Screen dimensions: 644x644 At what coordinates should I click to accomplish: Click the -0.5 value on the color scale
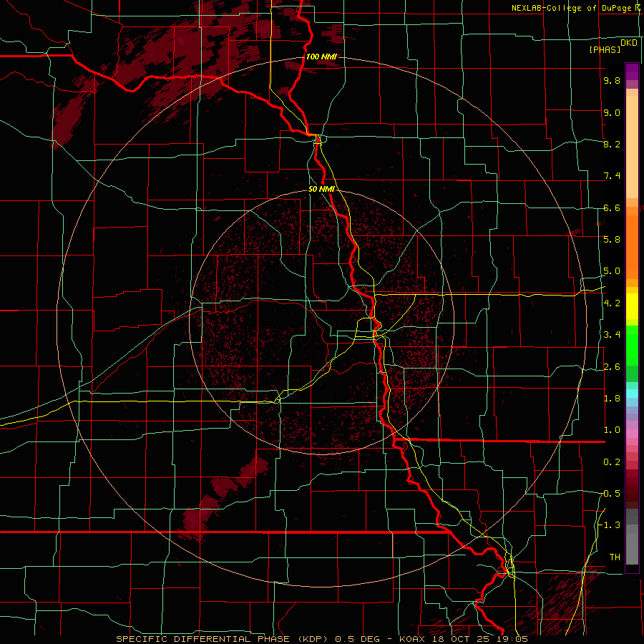click(610, 494)
